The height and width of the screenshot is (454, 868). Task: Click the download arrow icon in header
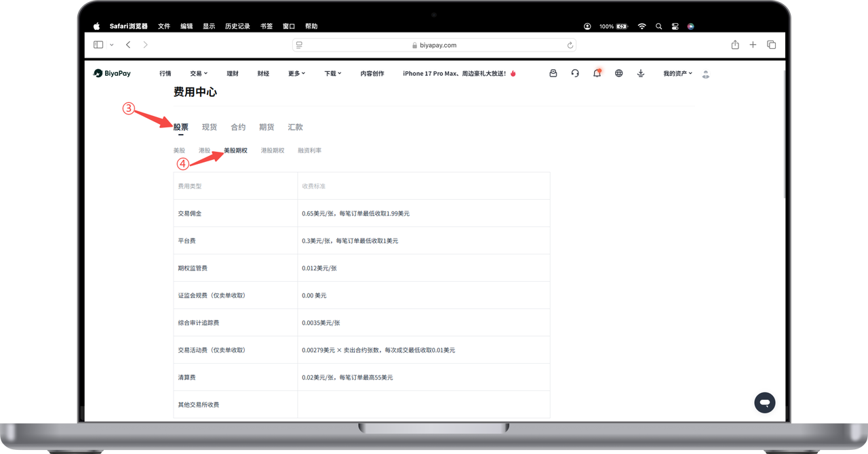pos(641,73)
